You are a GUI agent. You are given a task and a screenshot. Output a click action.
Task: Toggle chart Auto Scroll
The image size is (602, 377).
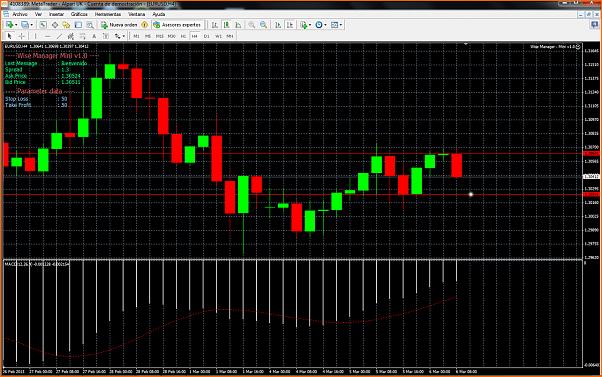point(278,25)
